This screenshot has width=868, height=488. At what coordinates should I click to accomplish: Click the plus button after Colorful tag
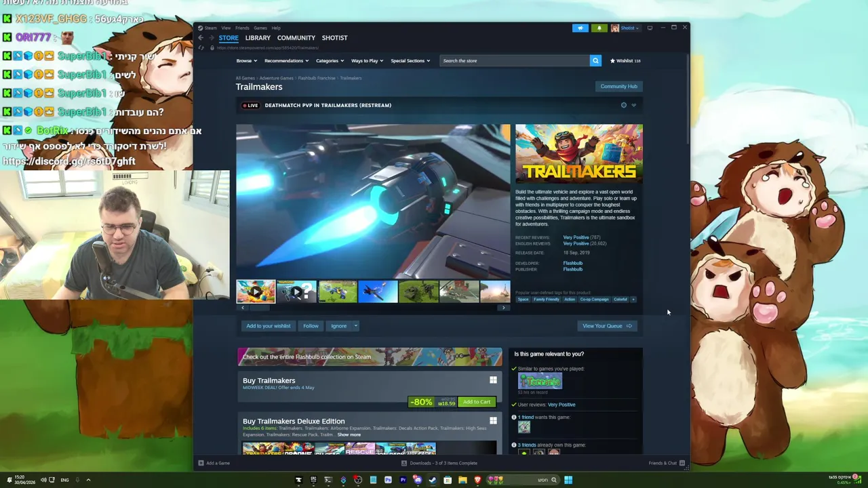[x=633, y=299]
